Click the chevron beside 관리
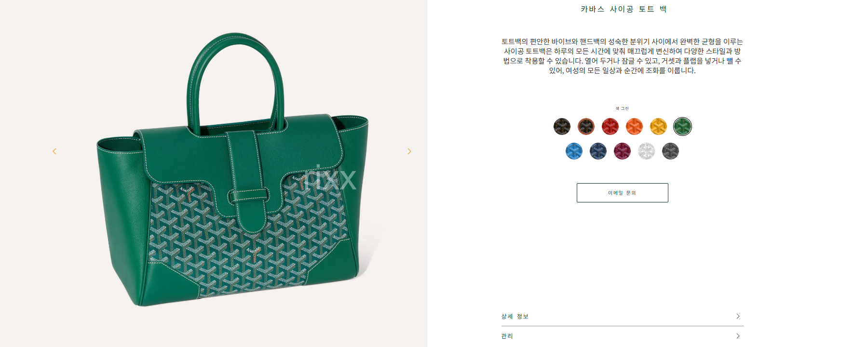The height and width of the screenshot is (347, 868). point(738,336)
